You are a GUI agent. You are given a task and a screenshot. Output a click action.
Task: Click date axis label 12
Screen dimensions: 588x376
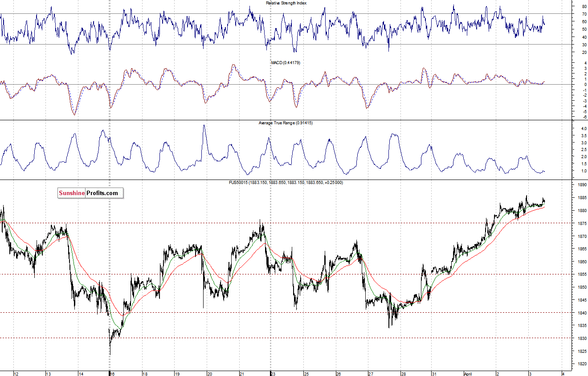pyautogui.click(x=16, y=373)
